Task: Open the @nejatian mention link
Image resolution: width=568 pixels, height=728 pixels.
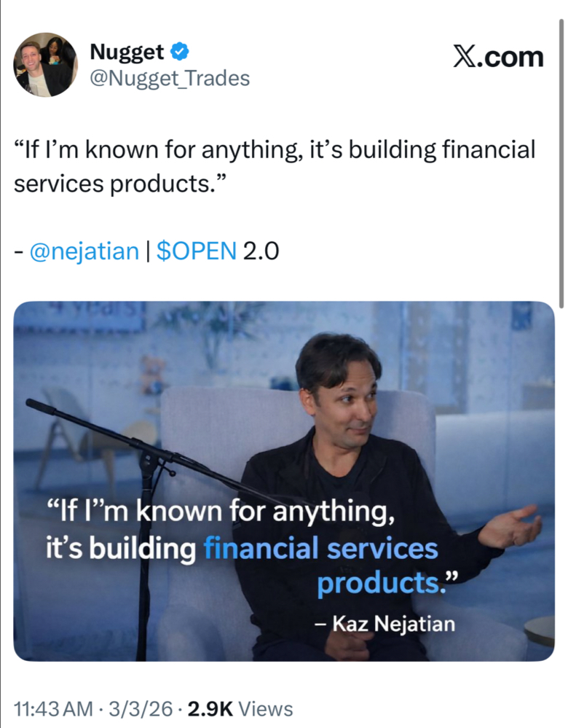Action: pyautogui.click(x=84, y=251)
